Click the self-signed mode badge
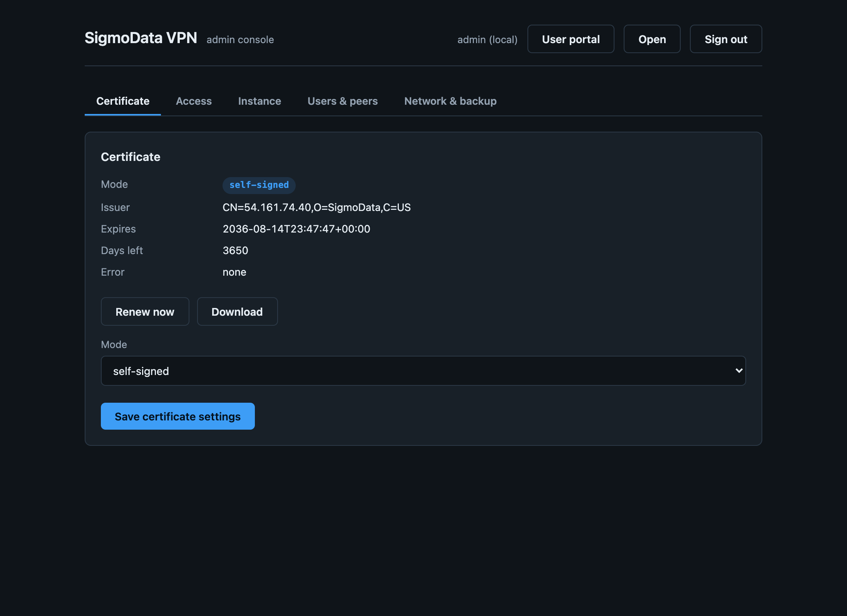 259,185
